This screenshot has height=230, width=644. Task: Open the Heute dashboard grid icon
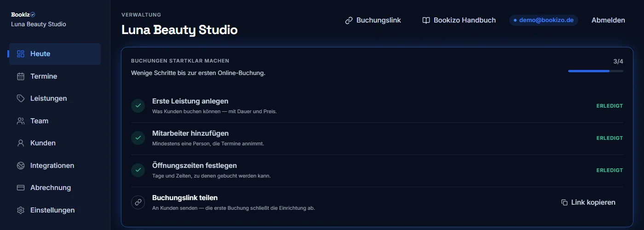(21, 54)
